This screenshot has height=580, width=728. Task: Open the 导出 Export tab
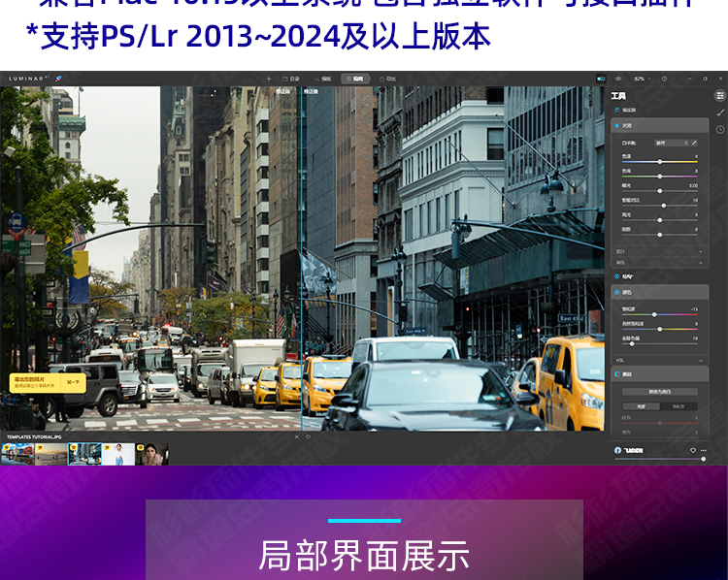[x=387, y=79]
